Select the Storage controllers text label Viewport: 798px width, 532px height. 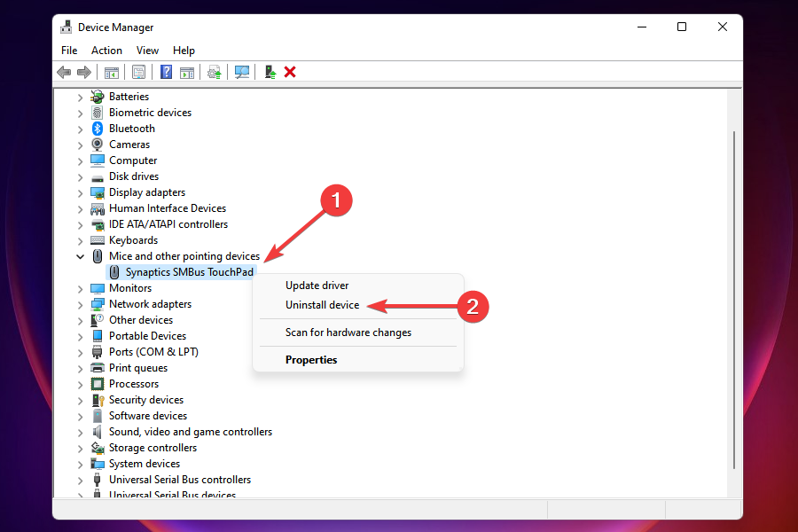click(153, 448)
